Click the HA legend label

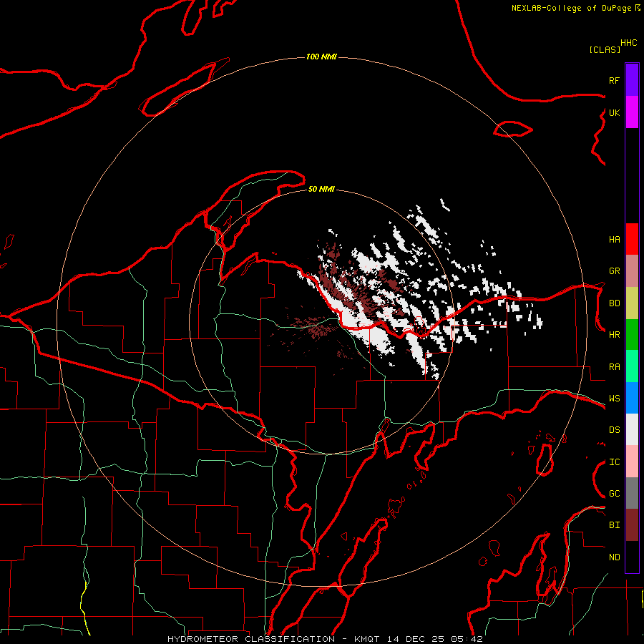pyautogui.click(x=614, y=239)
